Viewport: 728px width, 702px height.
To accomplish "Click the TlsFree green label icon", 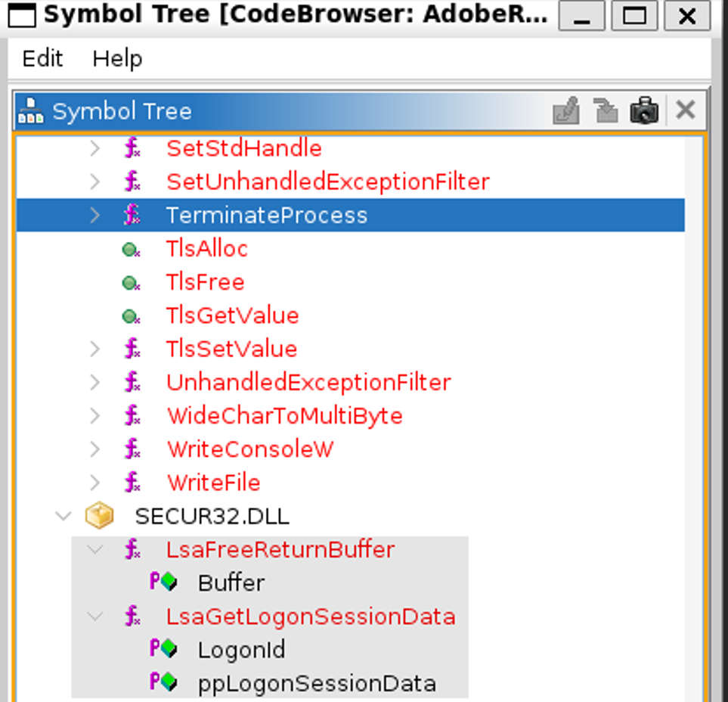I will click(x=131, y=284).
